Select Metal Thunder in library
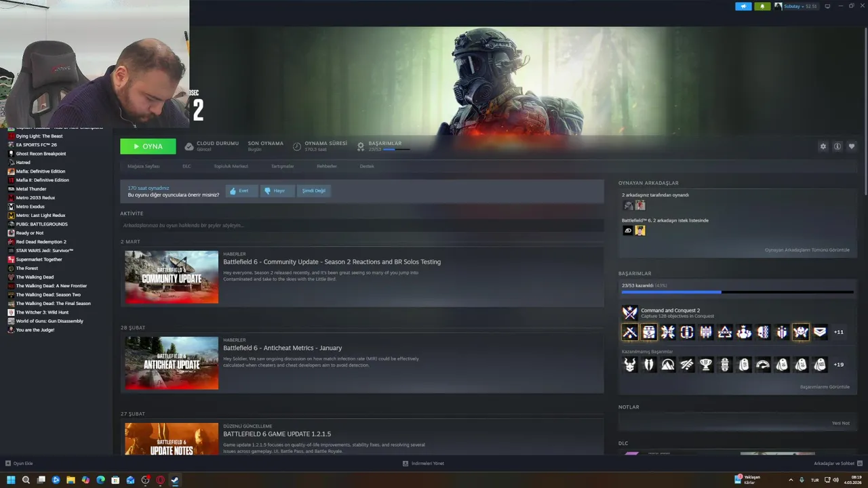Screen dimensions: 868x488 tap(31, 189)
